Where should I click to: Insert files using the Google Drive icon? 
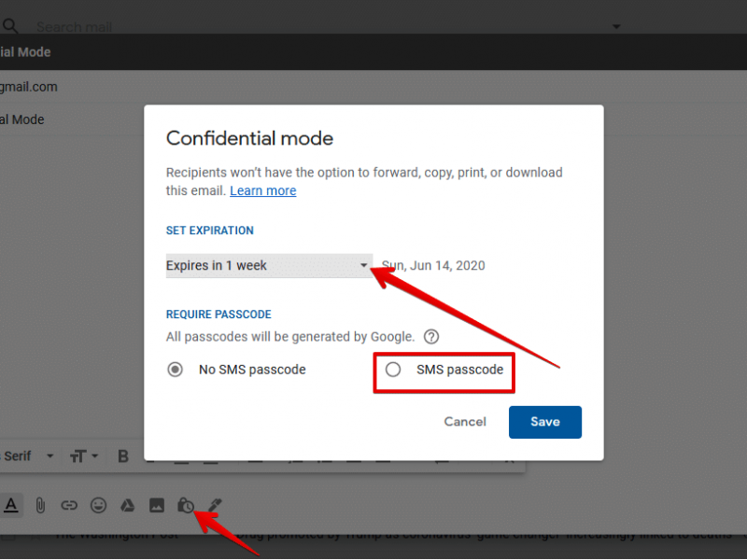coord(128,505)
